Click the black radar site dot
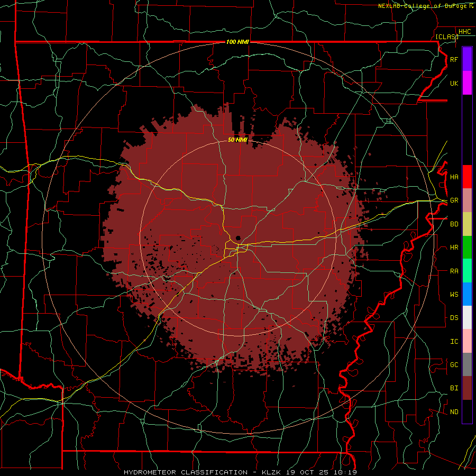 239,238
